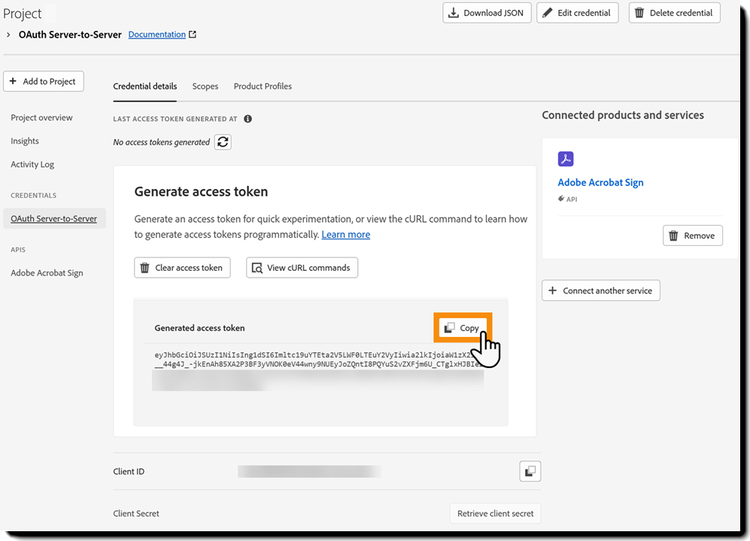
Task: View cURL commands
Action: 302,268
